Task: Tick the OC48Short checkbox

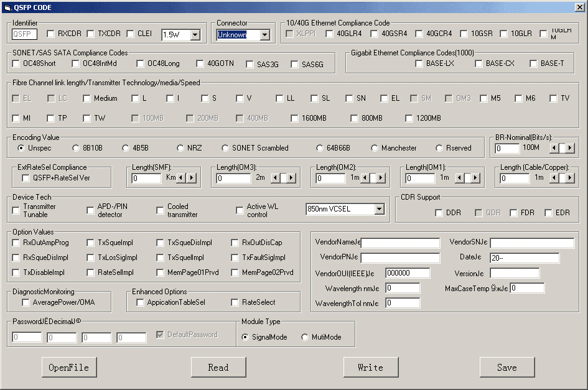Action: coord(17,63)
